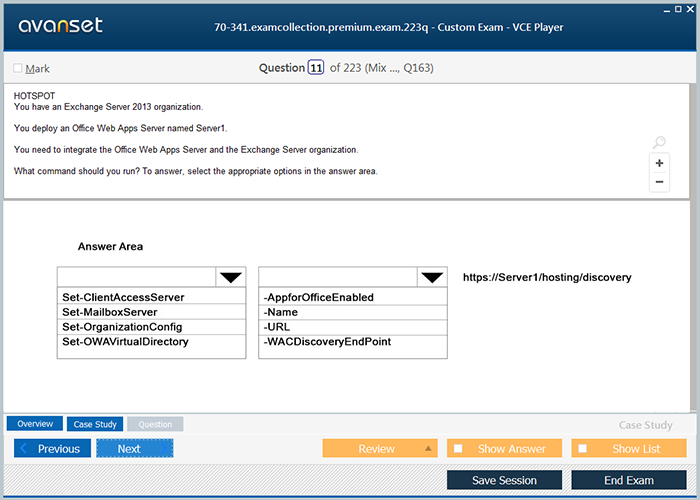The height and width of the screenshot is (500, 700).
Task: Tick the Mark checkbox
Action: click(x=18, y=69)
